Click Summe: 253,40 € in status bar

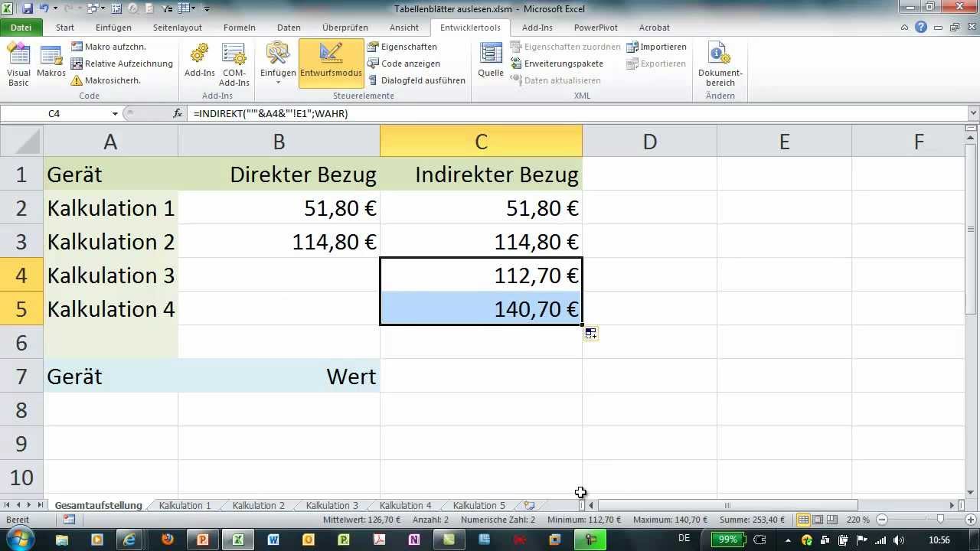(x=753, y=520)
